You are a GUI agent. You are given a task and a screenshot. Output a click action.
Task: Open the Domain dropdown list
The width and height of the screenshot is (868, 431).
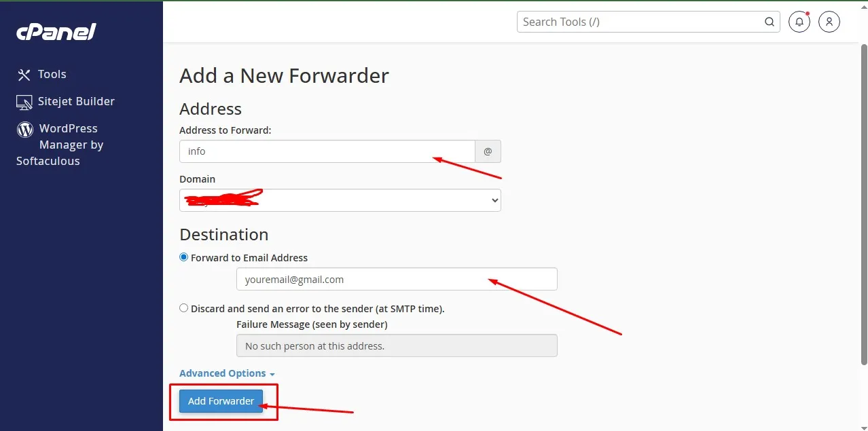tap(340, 200)
